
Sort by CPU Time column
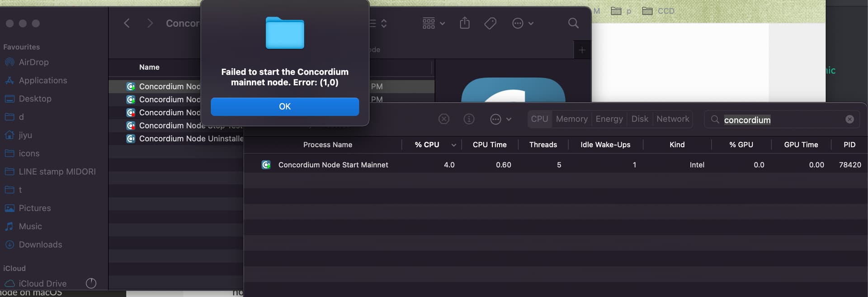[x=490, y=145]
